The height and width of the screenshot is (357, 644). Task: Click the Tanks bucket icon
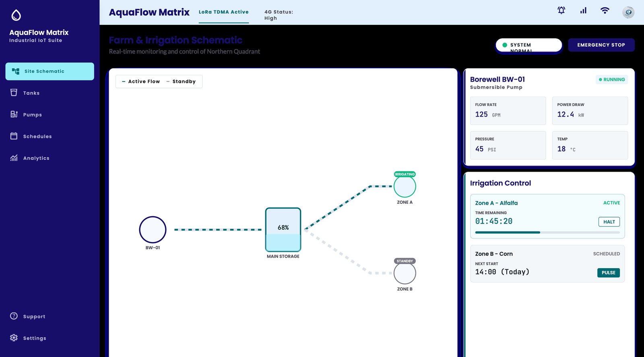14,92
